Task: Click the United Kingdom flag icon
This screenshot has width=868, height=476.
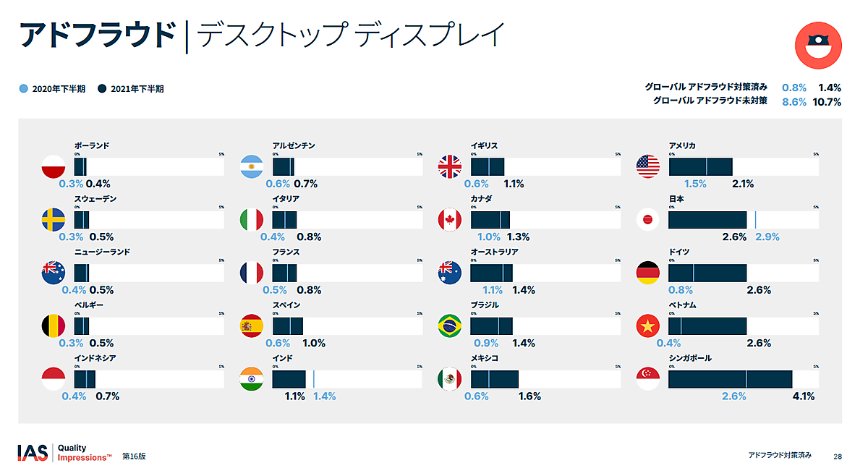Action: pos(450,167)
